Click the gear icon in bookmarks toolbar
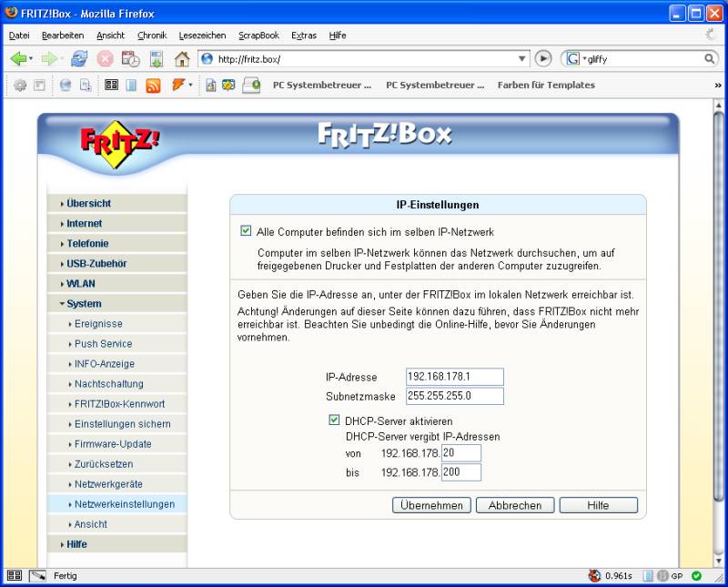 coord(19,85)
